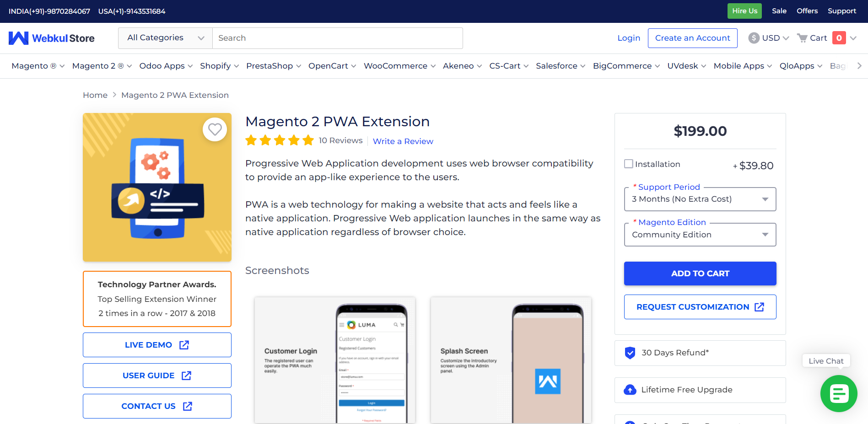Click the $199.00 price
868x424 pixels.
pos(700,131)
